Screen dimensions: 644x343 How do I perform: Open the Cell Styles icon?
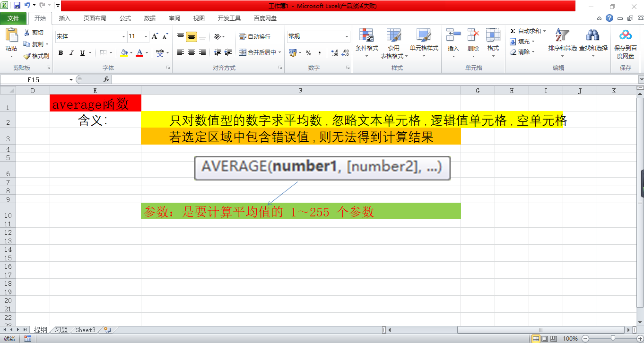click(x=424, y=35)
